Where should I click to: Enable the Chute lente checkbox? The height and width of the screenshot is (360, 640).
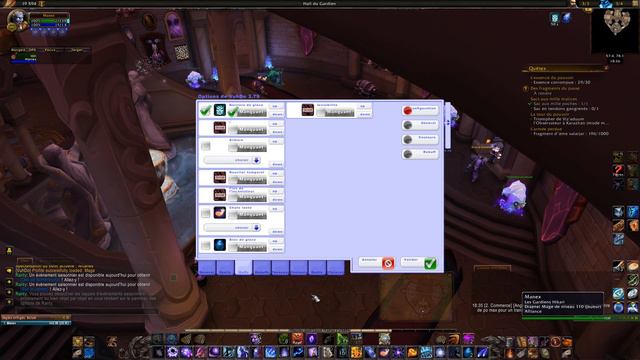click(205, 213)
